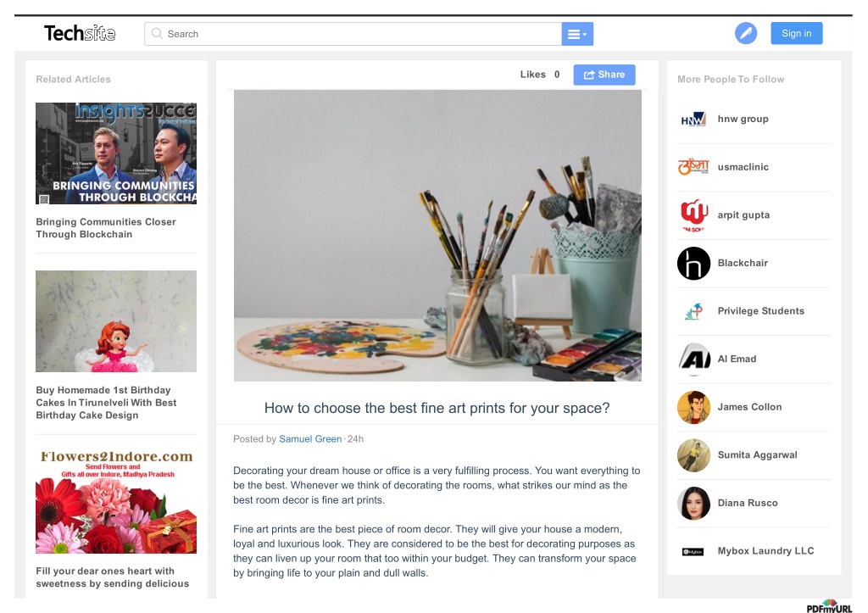This screenshot has width=868, height=613.
Task: Click the Sign in button
Action: pyautogui.click(x=796, y=33)
